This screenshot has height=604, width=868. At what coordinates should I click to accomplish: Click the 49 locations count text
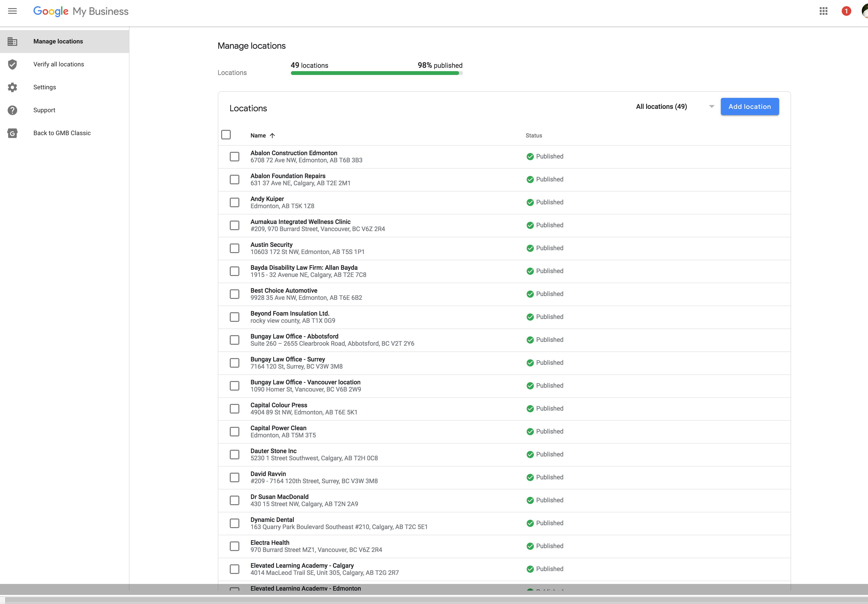point(309,65)
